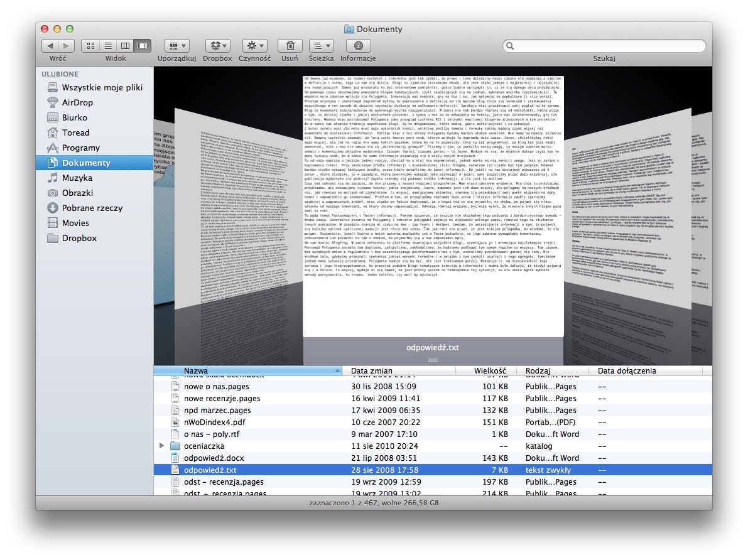Click the Usuń trash icon
748x560 pixels.
(x=290, y=46)
